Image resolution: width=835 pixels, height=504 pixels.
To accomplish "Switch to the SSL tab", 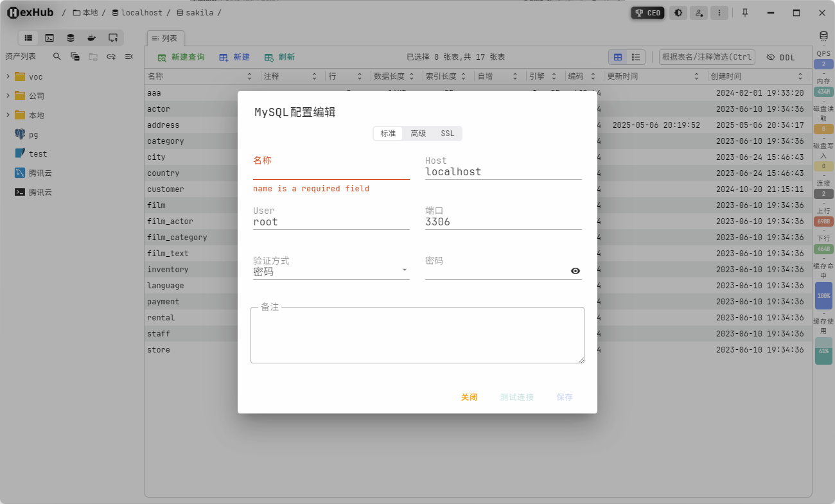I will 447,134.
